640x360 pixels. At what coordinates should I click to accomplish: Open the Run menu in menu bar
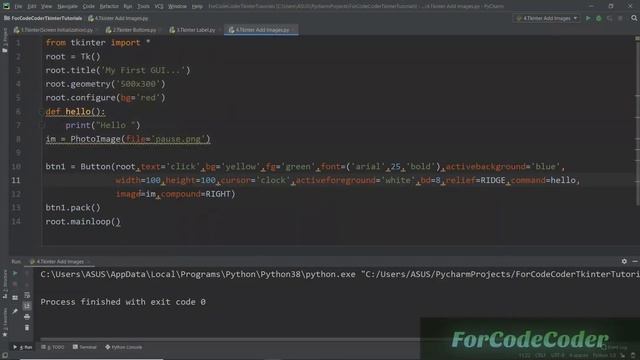point(128,7)
